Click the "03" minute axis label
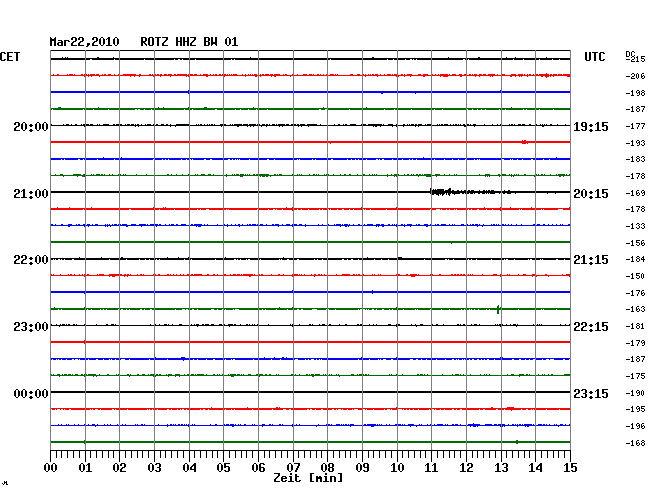Screen dimensions: 650x494 pyautogui.click(x=155, y=468)
